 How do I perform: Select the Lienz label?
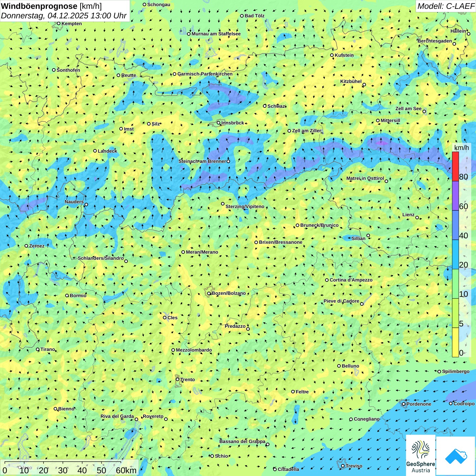[408, 215]
